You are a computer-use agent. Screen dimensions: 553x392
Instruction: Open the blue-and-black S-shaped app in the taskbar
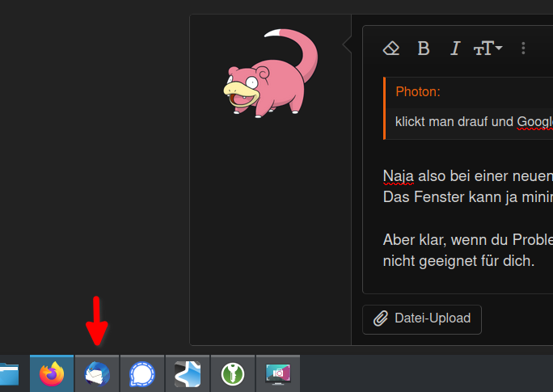pyautogui.click(x=188, y=373)
